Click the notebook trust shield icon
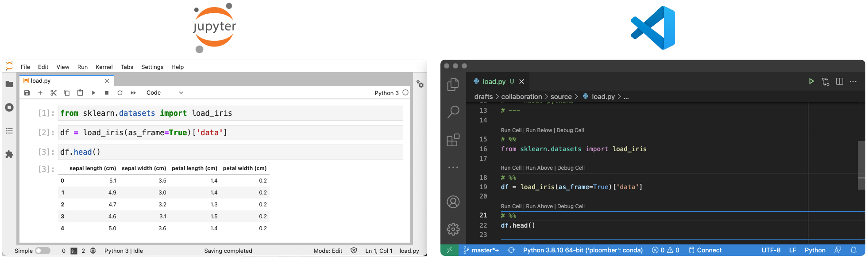Screen dimensions: 868x259 click(x=354, y=251)
